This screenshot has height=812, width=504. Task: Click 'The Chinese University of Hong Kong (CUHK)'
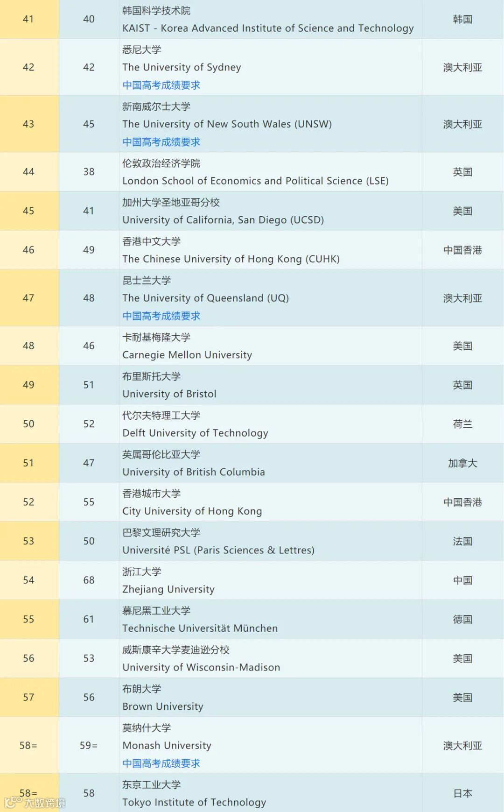[x=231, y=259]
